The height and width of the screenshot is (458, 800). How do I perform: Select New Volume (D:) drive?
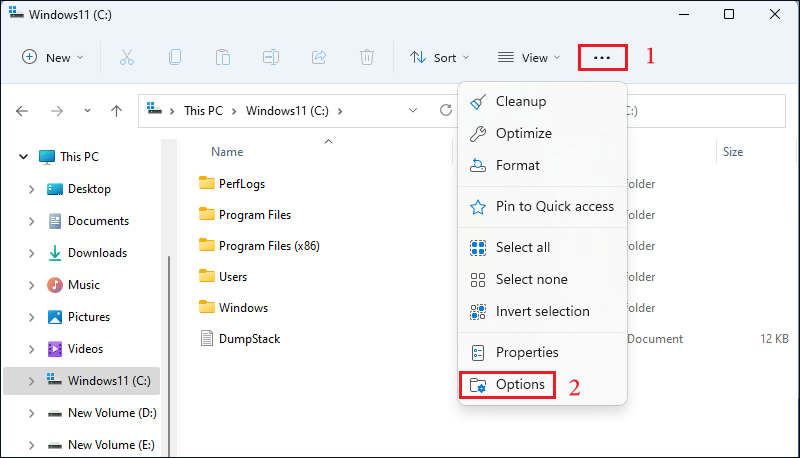point(112,413)
